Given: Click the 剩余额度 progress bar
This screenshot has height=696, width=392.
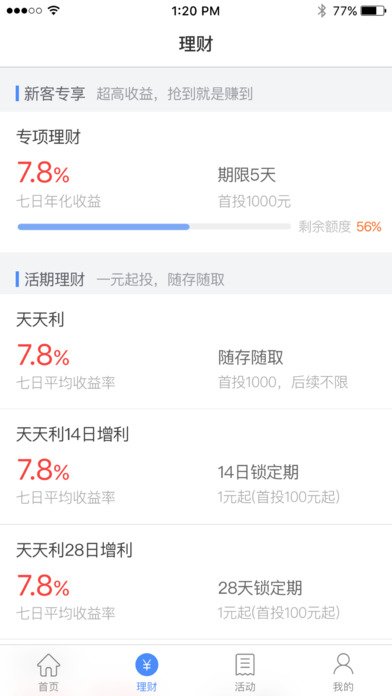Looking at the screenshot, I should 154,227.
